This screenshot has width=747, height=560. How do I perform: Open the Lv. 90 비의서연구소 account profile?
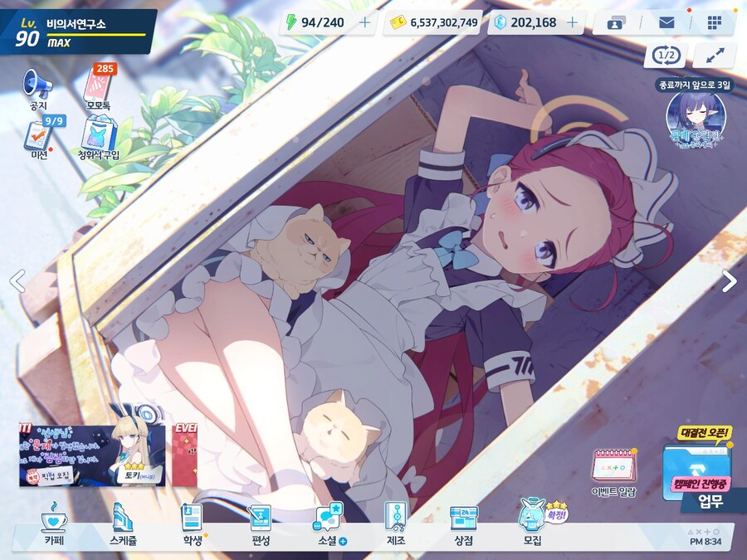tap(79, 32)
